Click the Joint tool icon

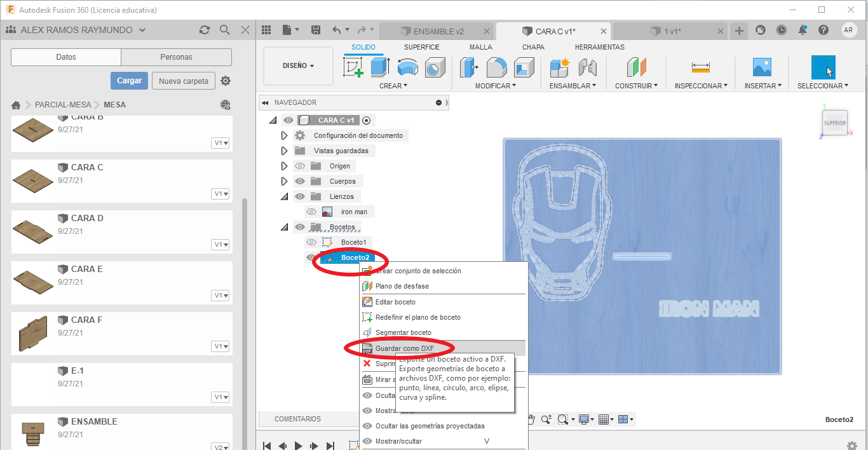(587, 67)
